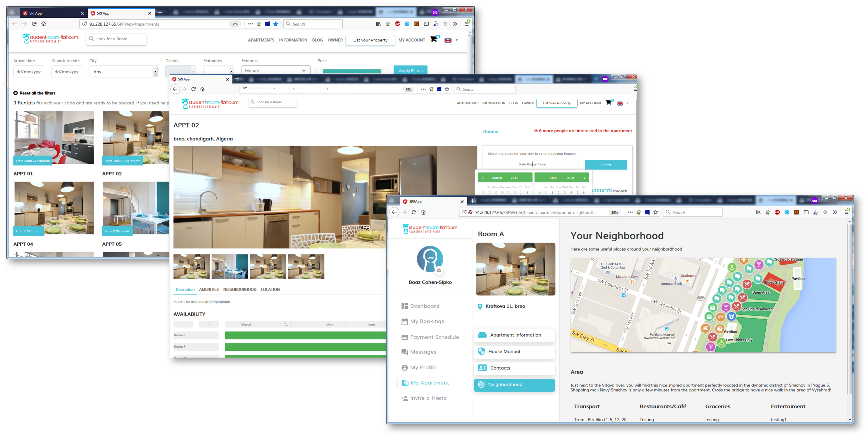
Task: Click the reload icon in the APPT 02 detail window
Action: click(x=193, y=89)
